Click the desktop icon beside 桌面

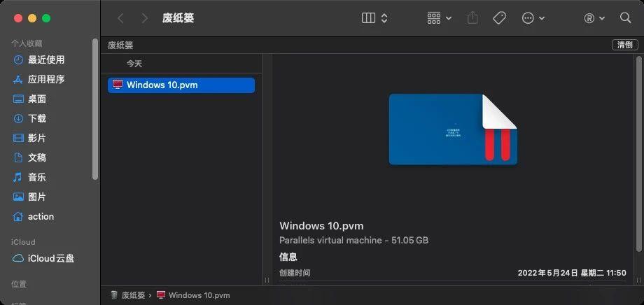point(18,99)
